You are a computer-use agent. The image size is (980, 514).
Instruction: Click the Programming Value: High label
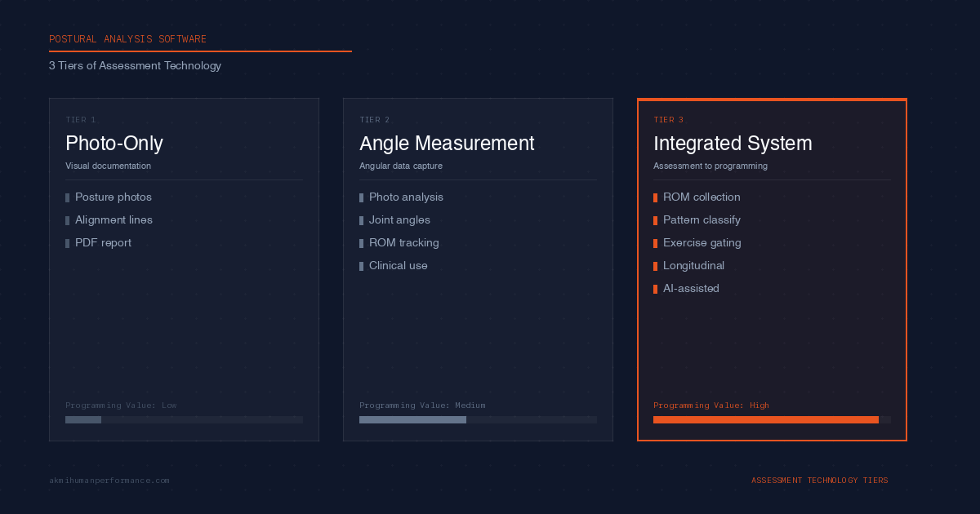(x=711, y=405)
